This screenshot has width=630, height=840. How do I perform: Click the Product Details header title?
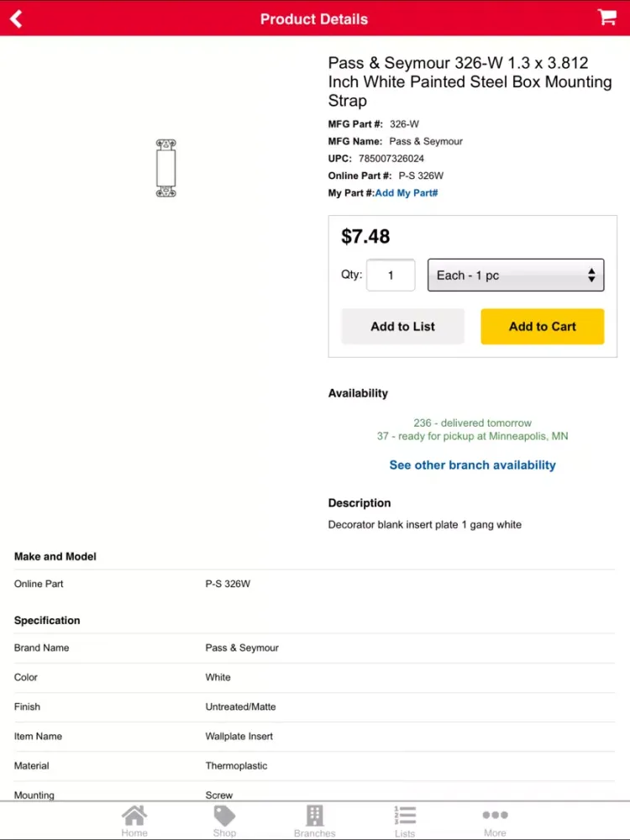314,18
